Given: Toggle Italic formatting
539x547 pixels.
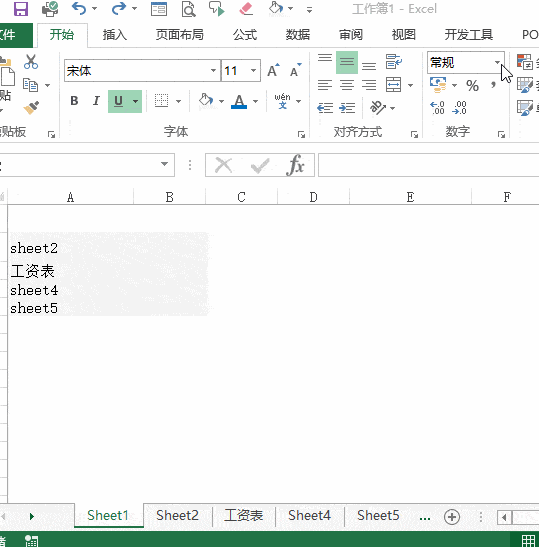Looking at the screenshot, I should (96, 101).
